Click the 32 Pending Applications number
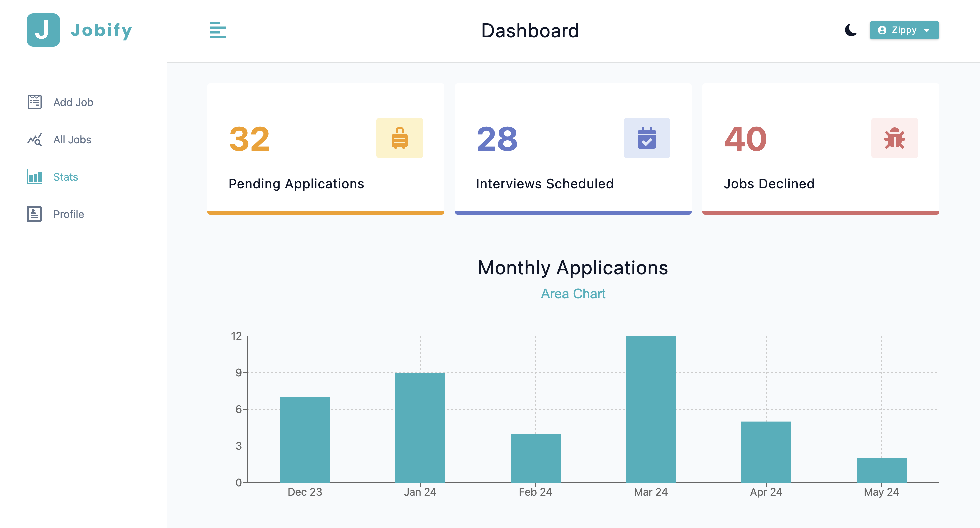Screen dimensions: 980x528 (249, 139)
